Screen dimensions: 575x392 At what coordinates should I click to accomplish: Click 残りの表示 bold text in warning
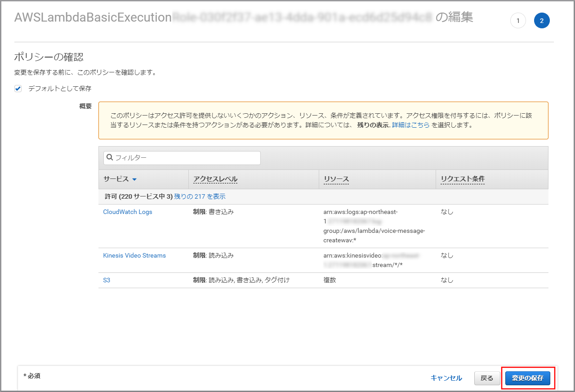373,125
